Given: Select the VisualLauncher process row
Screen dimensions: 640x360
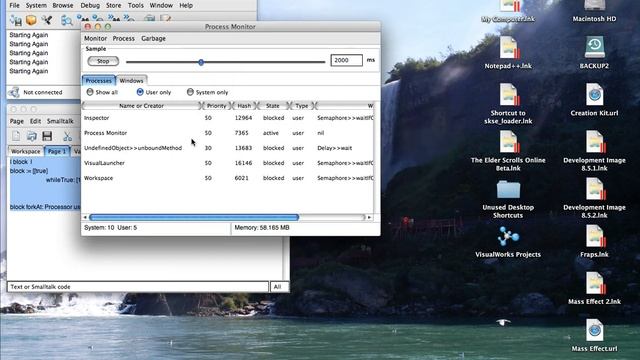Looking at the screenshot, I should tap(228, 163).
